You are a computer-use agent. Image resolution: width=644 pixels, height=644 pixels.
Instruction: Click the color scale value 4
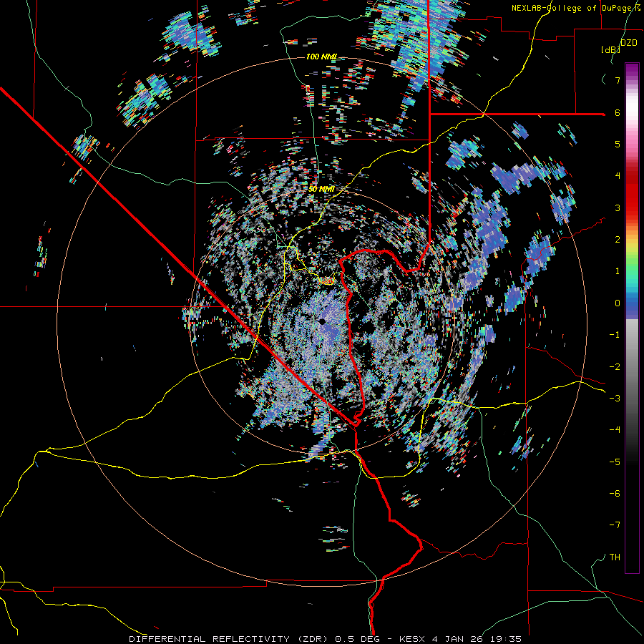618,176
